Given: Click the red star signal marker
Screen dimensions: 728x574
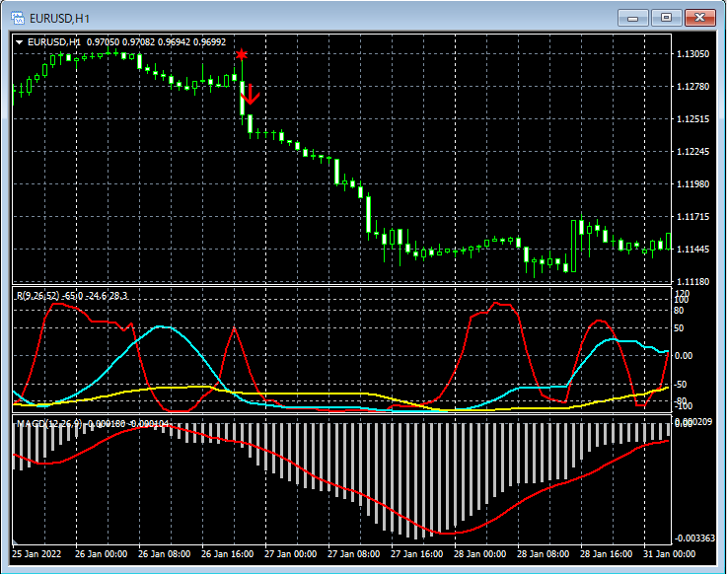Looking at the screenshot, I should [242, 55].
